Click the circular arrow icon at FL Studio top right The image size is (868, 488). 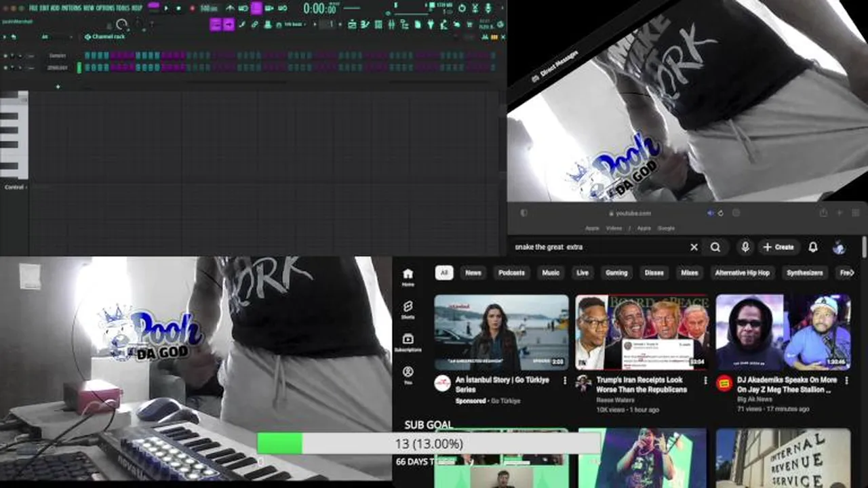(462, 8)
